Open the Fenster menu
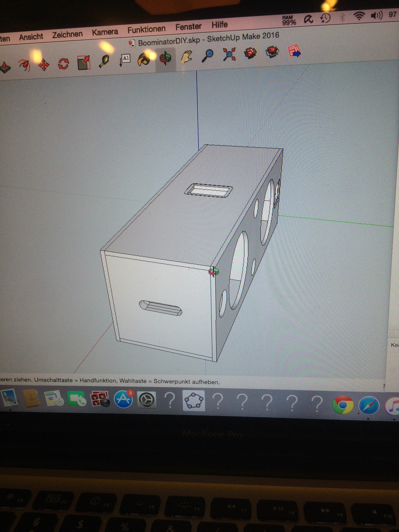The height and width of the screenshot is (532, 399). [188, 27]
